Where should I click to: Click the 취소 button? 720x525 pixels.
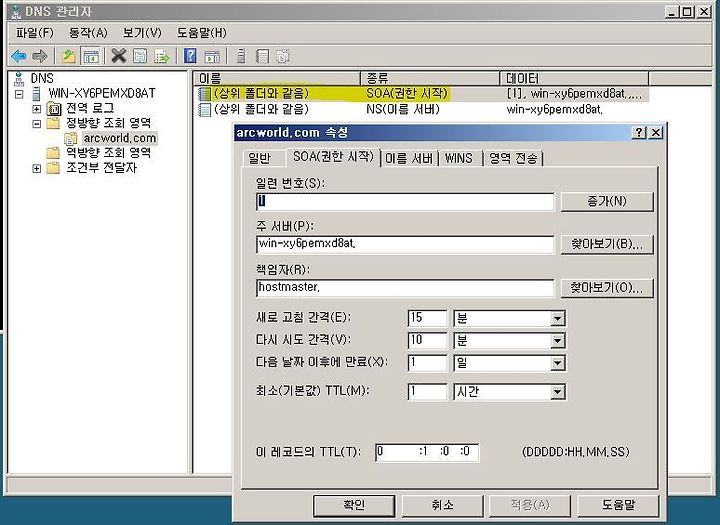pos(443,505)
